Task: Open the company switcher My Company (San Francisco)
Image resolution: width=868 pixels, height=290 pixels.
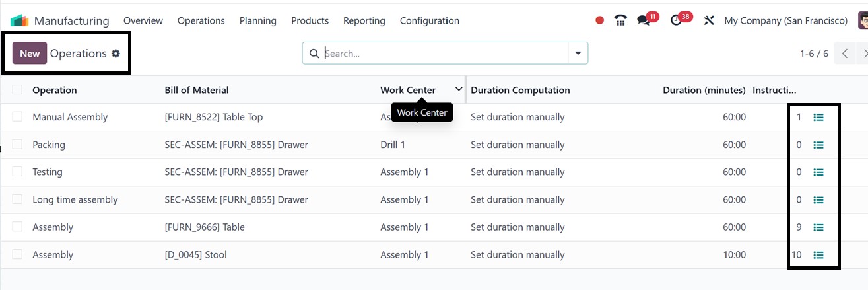Action: (x=785, y=20)
